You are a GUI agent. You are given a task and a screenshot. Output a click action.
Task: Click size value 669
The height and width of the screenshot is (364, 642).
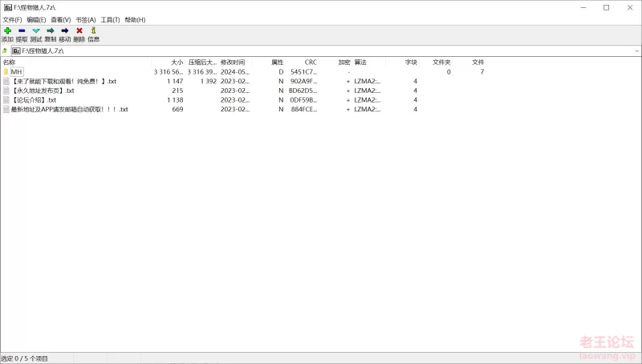coord(177,109)
